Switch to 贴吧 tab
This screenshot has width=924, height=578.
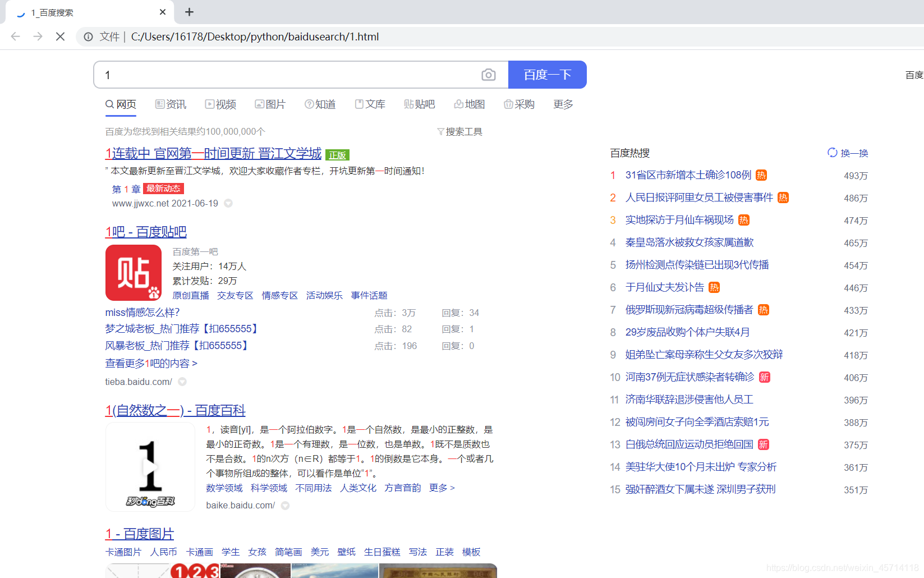419,104
